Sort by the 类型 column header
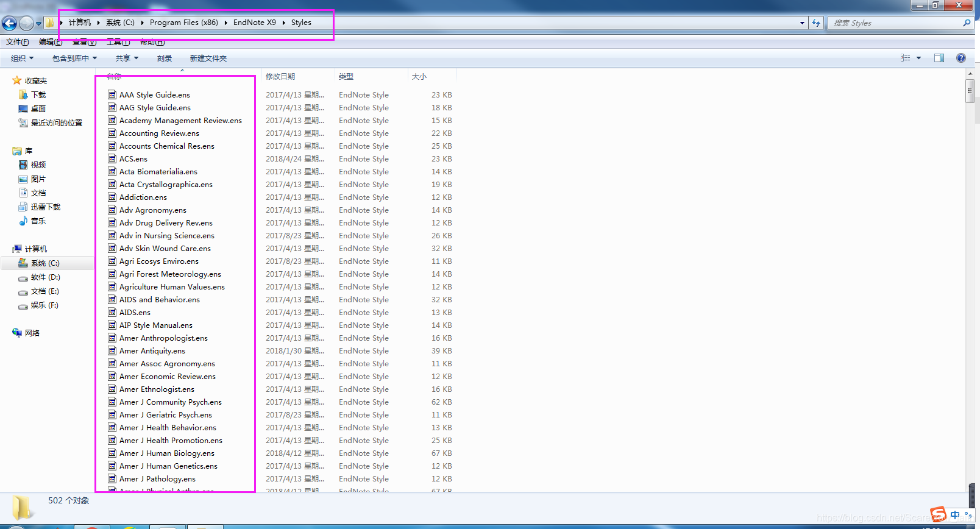The height and width of the screenshot is (529, 980). pos(371,76)
